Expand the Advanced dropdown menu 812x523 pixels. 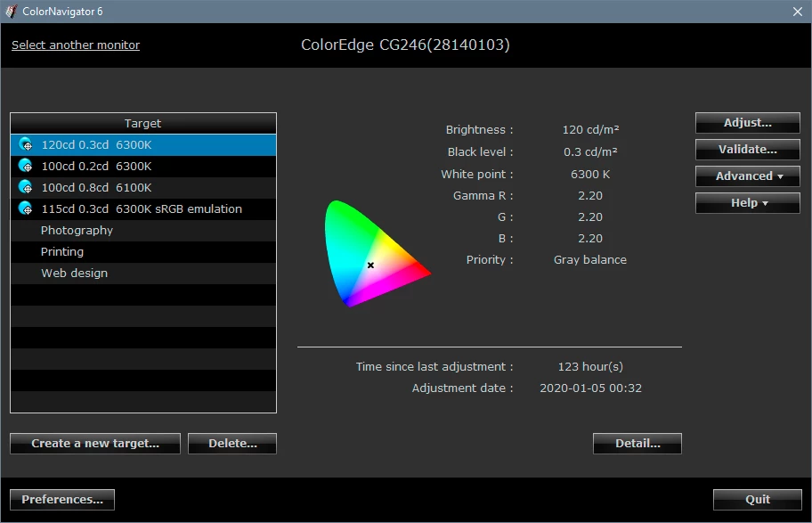coord(747,176)
